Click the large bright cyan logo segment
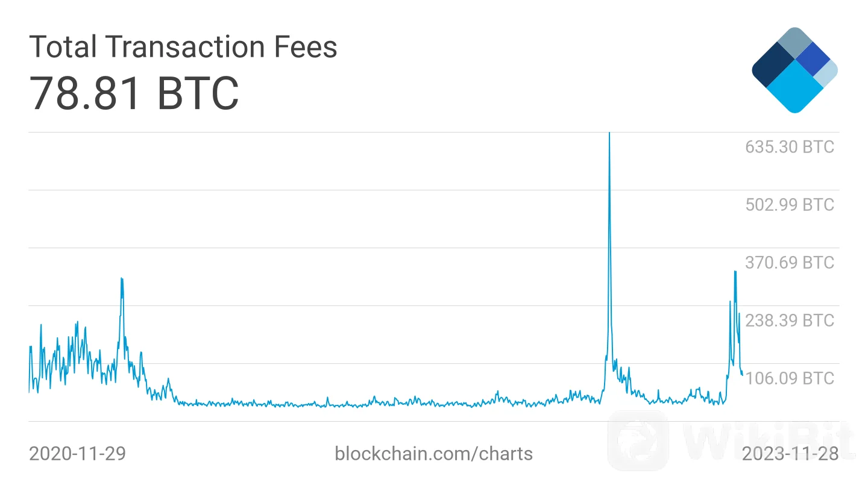This screenshot has height=488, width=868. point(796,87)
